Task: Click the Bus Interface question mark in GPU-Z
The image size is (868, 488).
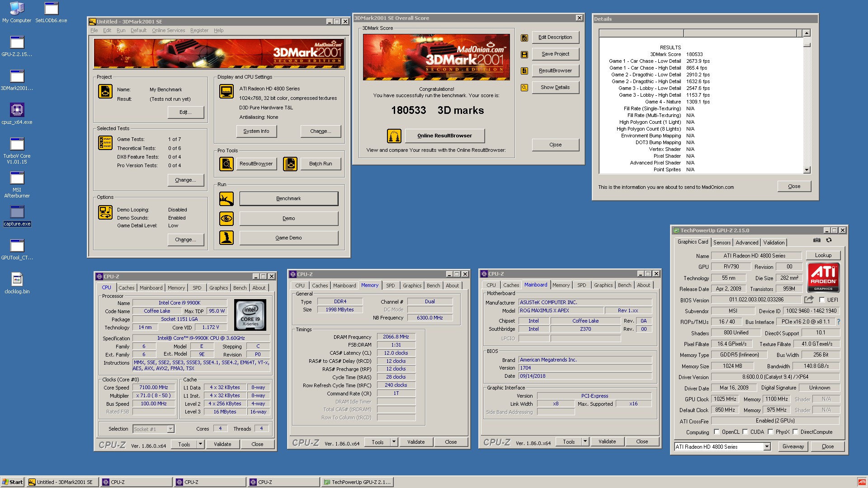Action: tap(839, 322)
